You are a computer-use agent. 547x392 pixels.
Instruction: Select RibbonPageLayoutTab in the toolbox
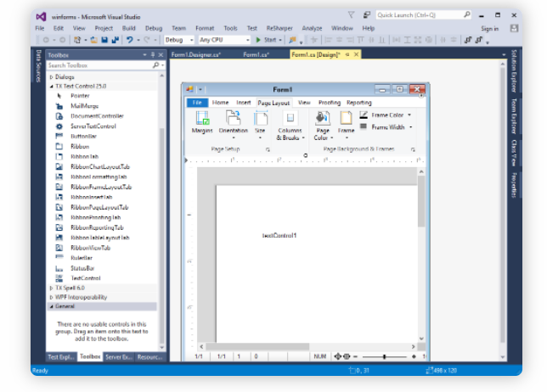[x=101, y=207]
